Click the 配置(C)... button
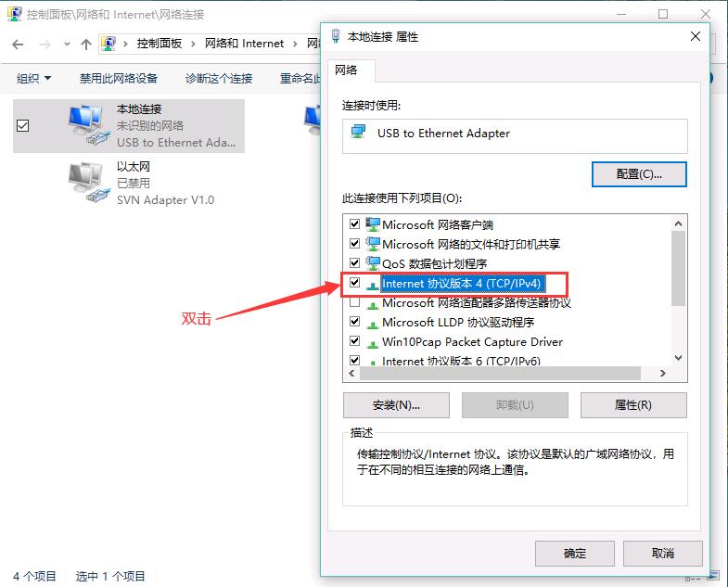This screenshot has width=728, height=587. click(639, 174)
